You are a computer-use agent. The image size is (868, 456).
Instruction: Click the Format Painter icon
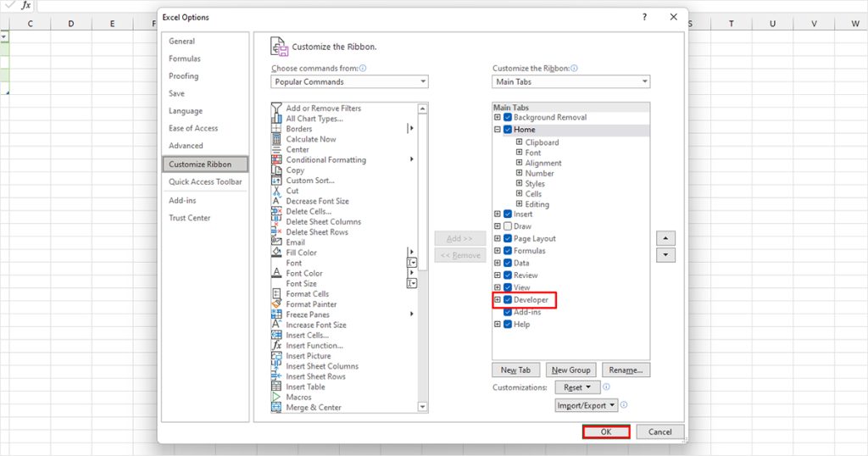coord(276,304)
